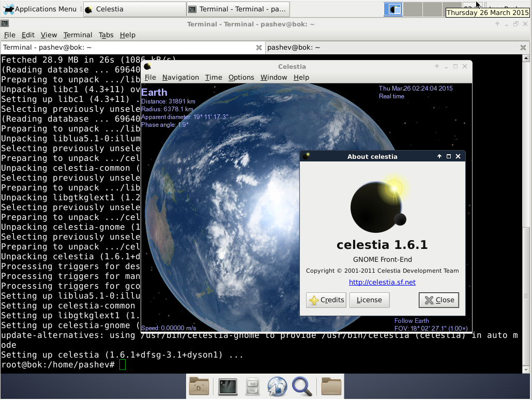Open the Terminal menu in the menu bar

click(x=78, y=35)
